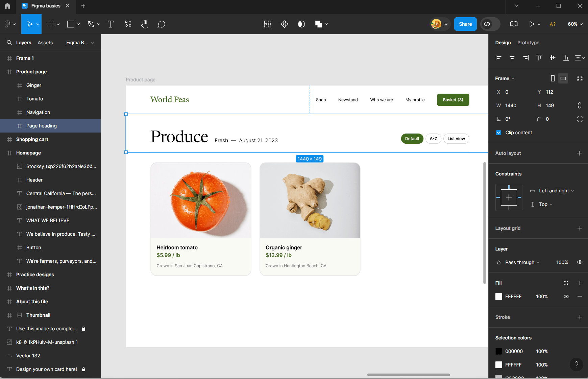
Task: Click the white fill color swatch
Action: pyautogui.click(x=499, y=297)
